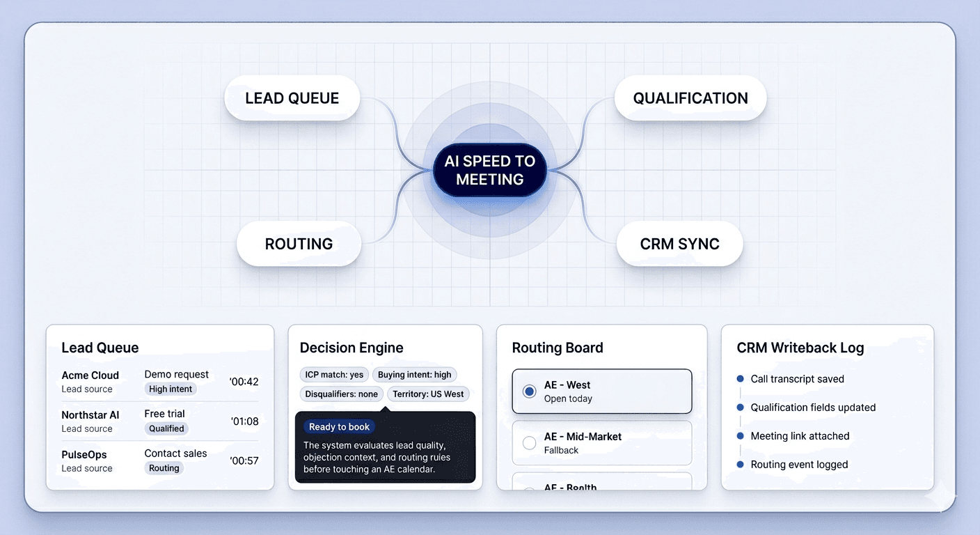The image size is (980, 535).
Task: Select the Lead Queue node in the diagram
Action: point(292,98)
